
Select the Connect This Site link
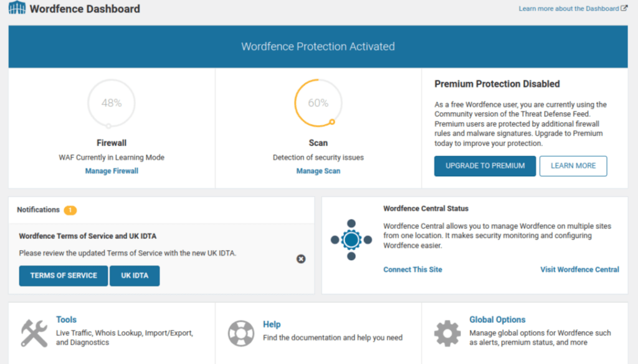412,269
